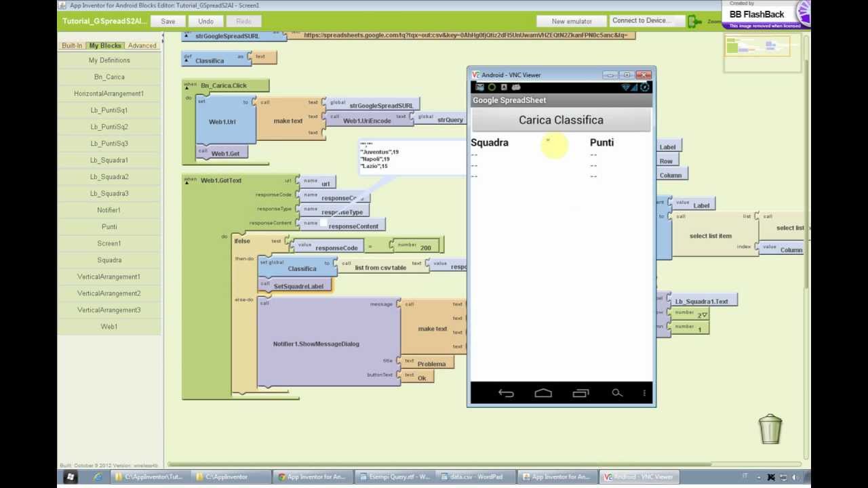Tap the Android recent apps icon
Screen dimensions: 868x488
click(580, 393)
